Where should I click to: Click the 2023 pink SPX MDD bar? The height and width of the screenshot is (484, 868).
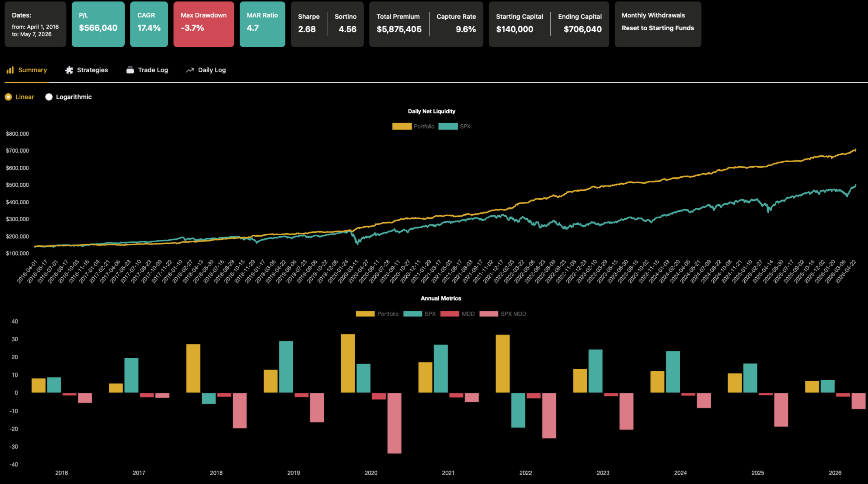coord(626,411)
